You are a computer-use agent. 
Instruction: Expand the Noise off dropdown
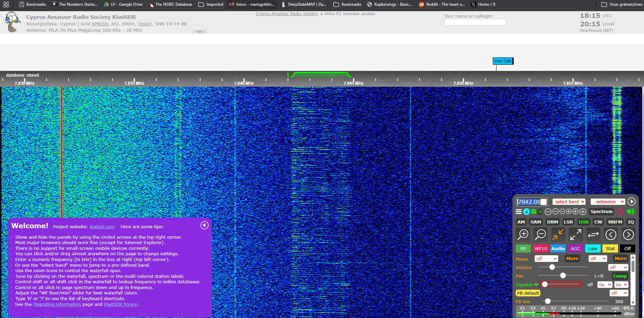[x=546, y=259]
